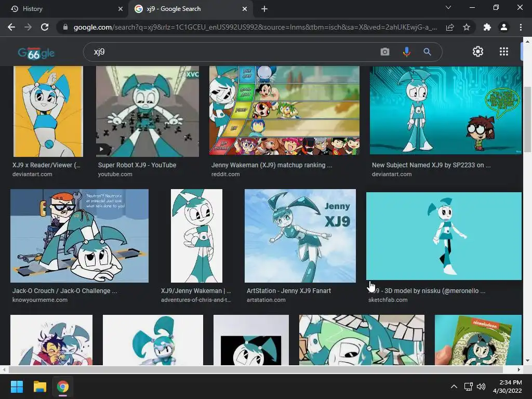
Task: Open ArtStation Jenny XJ9 Fanart image
Action: (300, 236)
